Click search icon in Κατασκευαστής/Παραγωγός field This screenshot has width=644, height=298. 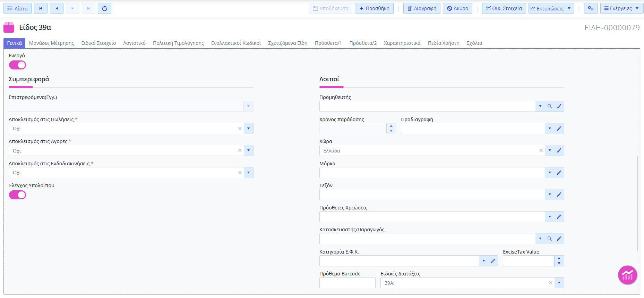(550, 239)
